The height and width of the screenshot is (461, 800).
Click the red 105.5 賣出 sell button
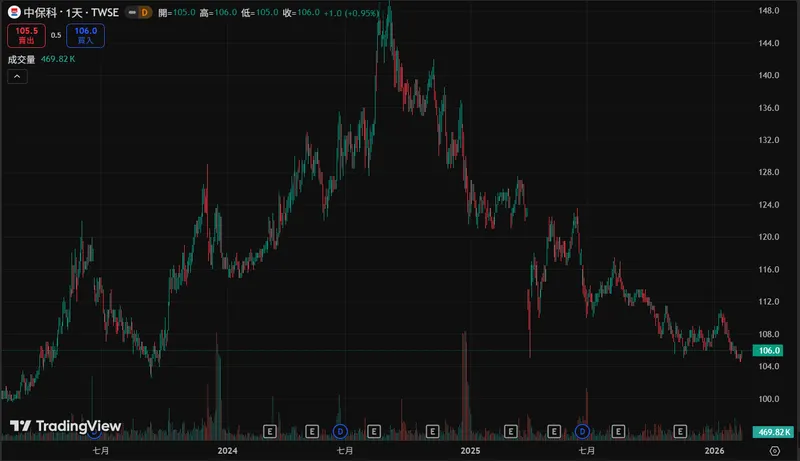click(x=27, y=36)
